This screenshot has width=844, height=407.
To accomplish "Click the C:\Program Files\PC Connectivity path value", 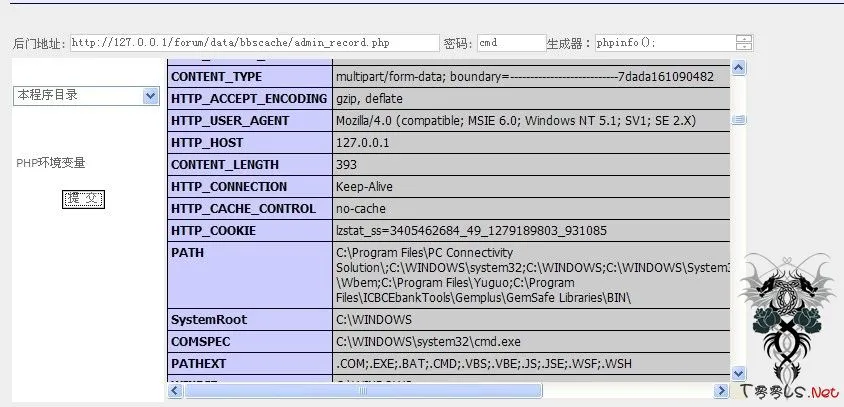I will pyautogui.click(x=532, y=275).
